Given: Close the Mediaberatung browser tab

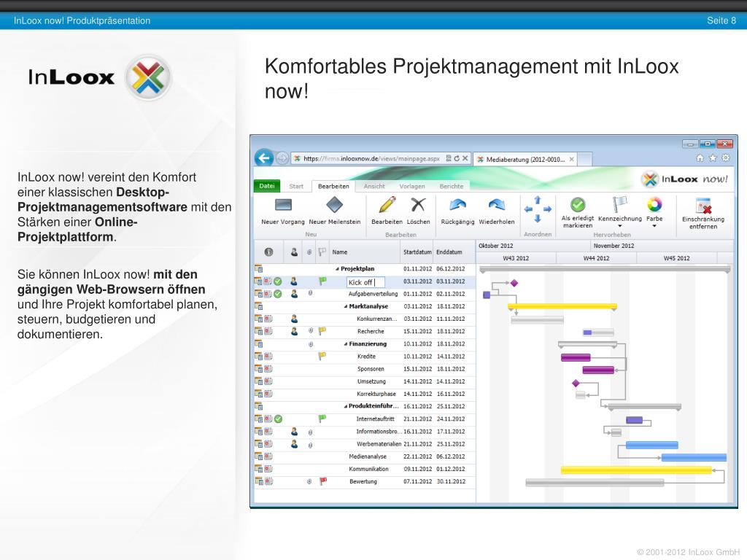Looking at the screenshot, I should point(571,160).
